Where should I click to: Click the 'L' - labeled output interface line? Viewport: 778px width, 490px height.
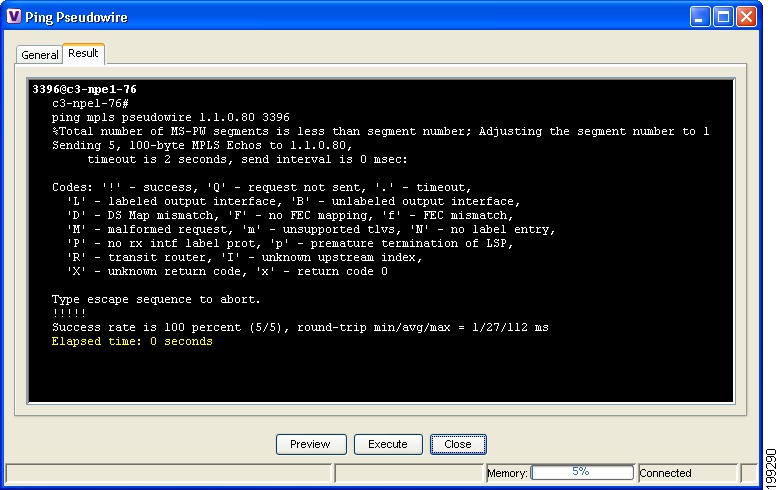coord(293,201)
